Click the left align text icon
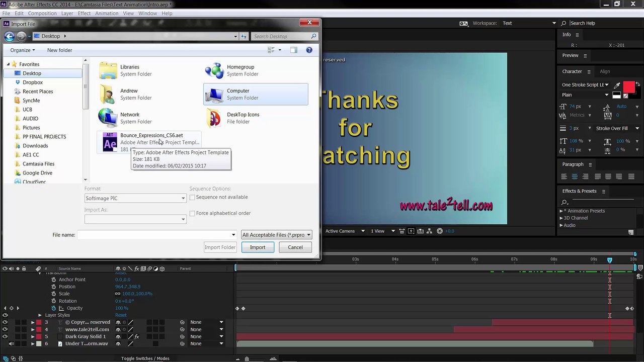The width and height of the screenshot is (644, 362). 564,176
